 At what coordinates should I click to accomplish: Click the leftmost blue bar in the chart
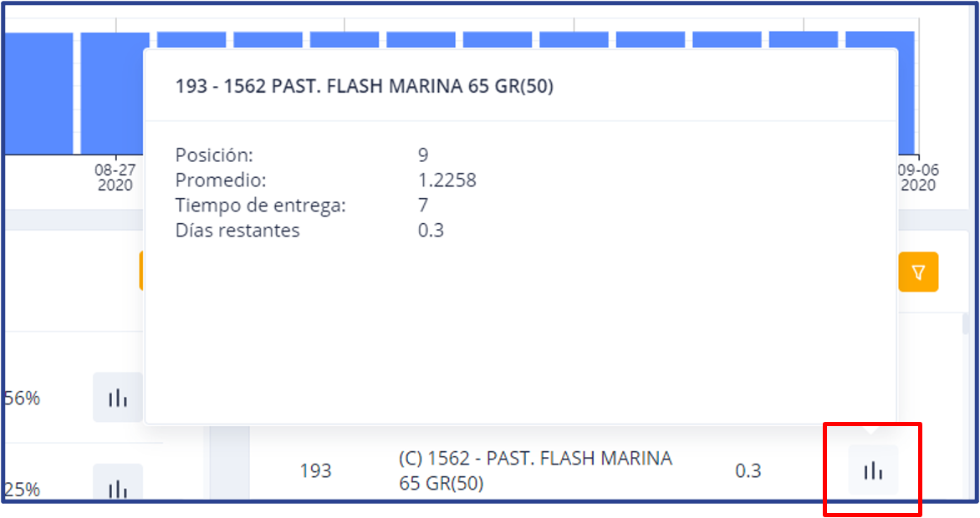36,92
